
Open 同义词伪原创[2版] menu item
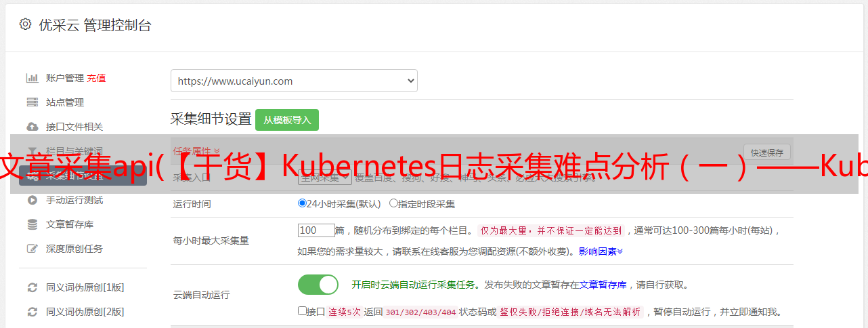pos(85,312)
